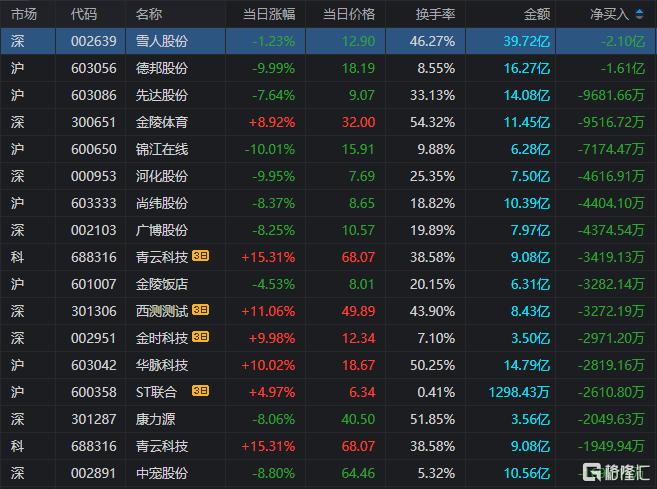Sort by the 金额 column header
This screenshot has height=489, width=657.
tap(537, 15)
